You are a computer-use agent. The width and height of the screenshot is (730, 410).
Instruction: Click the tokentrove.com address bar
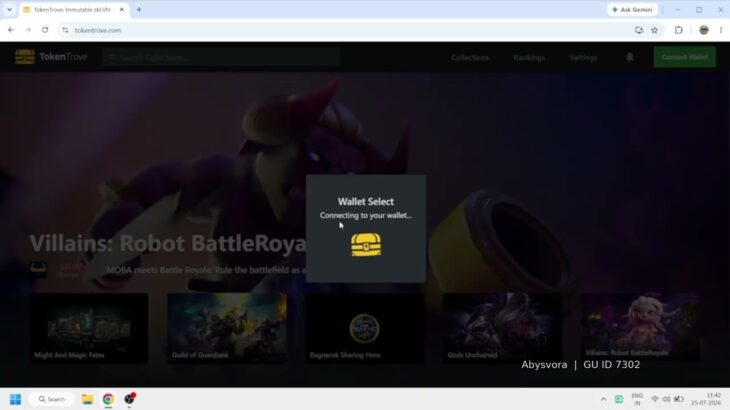point(349,30)
